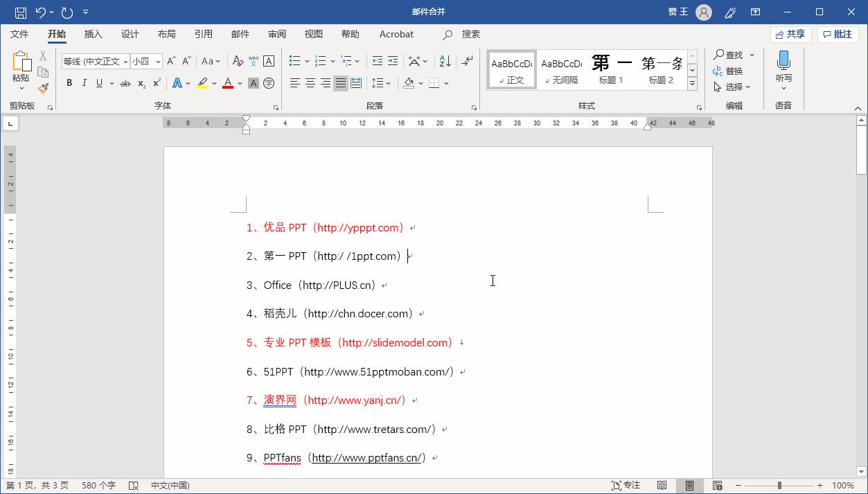
Task: Click the subscript icon in Font group
Action: [x=141, y=82]
